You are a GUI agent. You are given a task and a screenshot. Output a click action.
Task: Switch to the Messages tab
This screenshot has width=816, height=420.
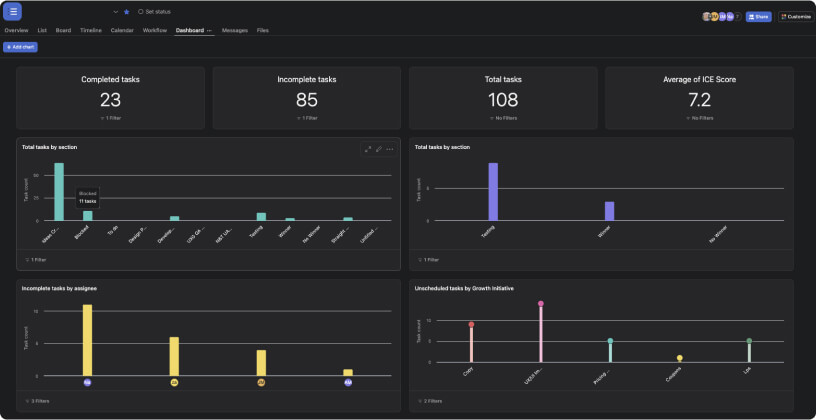(x=235, y=31)
